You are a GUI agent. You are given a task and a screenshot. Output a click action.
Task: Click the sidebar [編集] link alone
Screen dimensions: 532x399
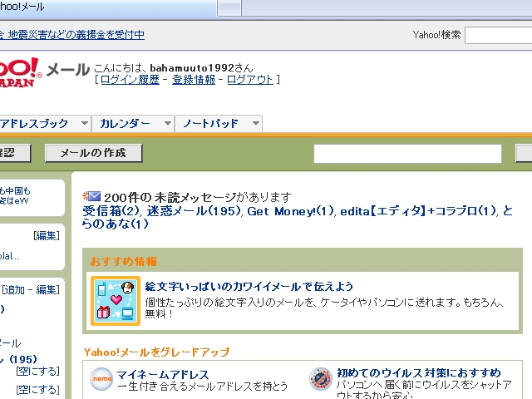click(x=47, y=235)
